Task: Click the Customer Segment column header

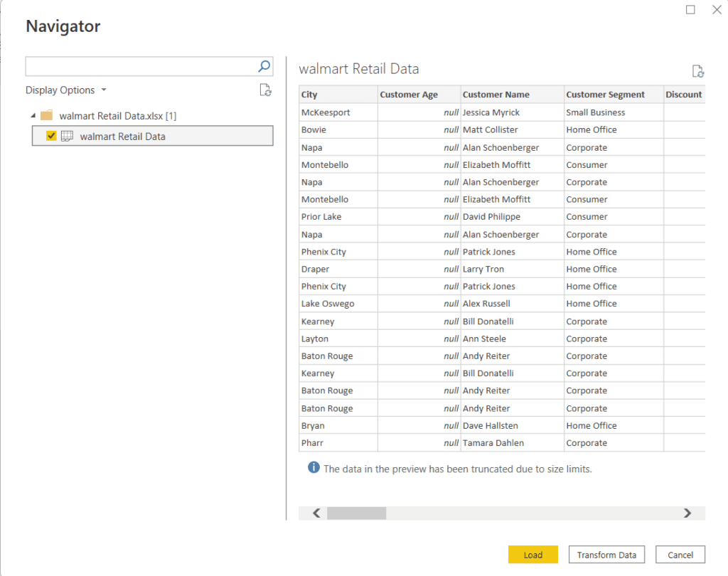Action: pos(614,95)
